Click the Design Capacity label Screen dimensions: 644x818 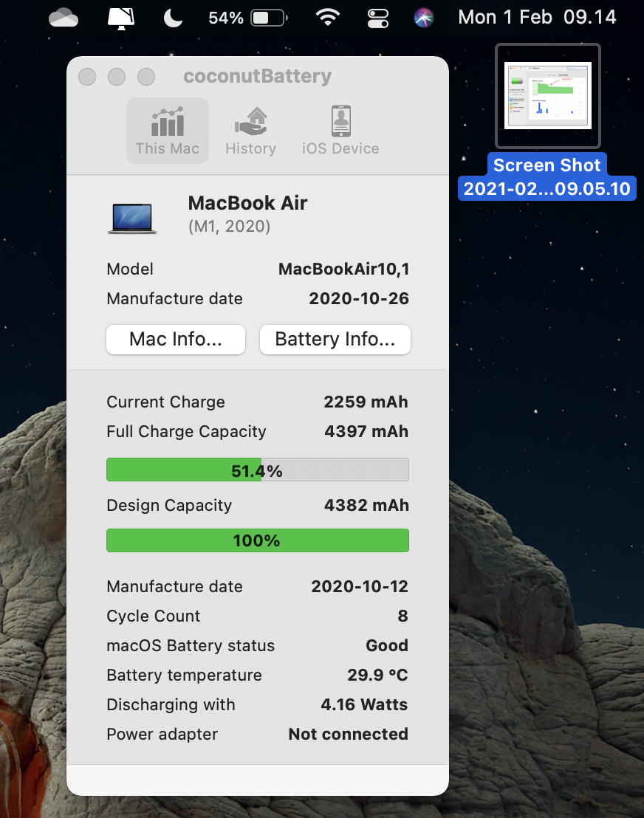click(169, 506)
